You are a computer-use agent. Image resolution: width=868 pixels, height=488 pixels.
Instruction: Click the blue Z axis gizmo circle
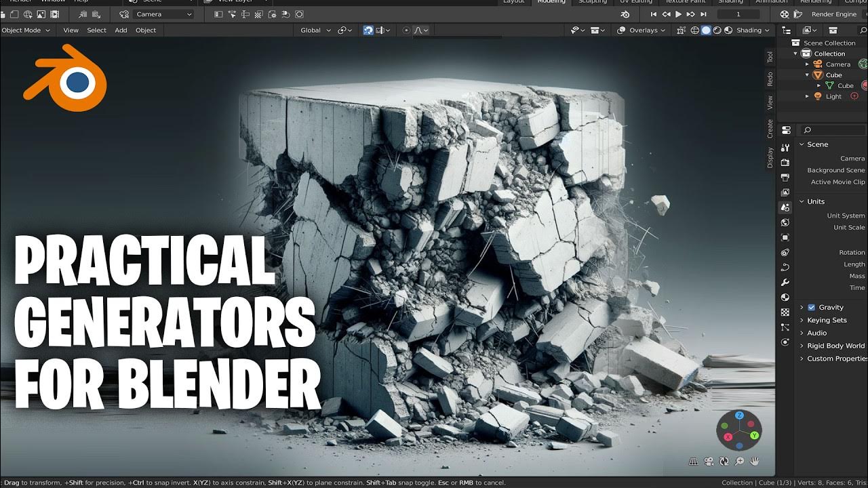(x=739, y=415)
